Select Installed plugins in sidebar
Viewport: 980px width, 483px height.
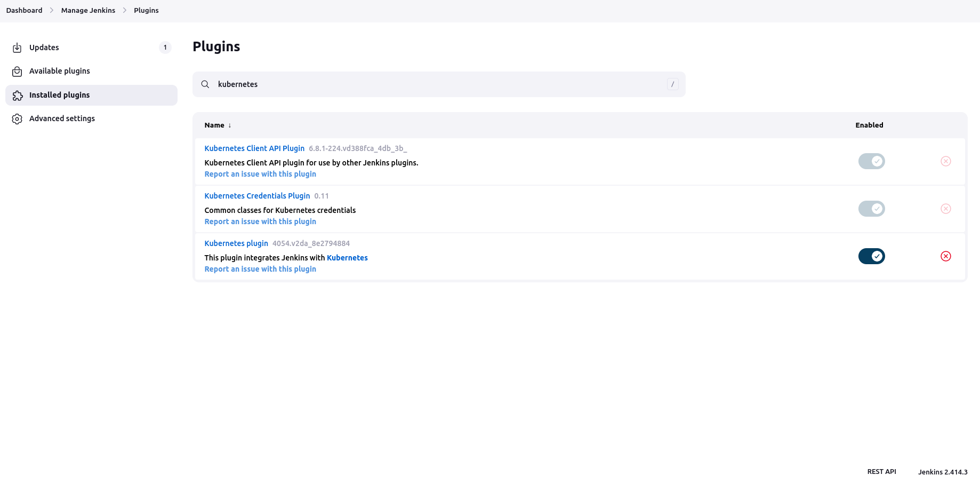tap(91, 95)
